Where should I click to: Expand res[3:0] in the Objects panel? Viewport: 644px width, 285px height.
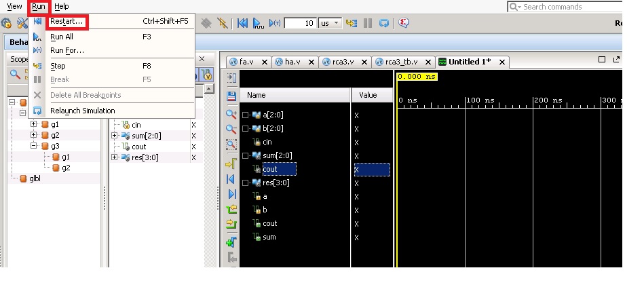(x=115, y=157)
